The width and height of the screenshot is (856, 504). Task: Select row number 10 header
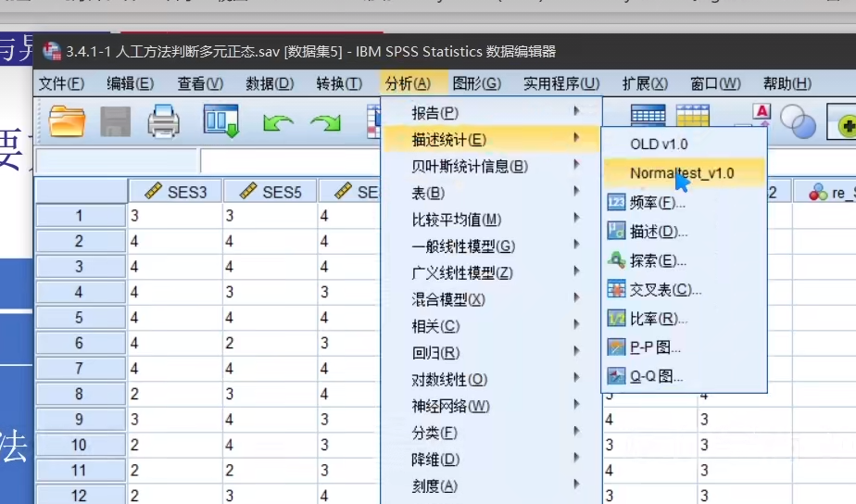tap(81, 445)
